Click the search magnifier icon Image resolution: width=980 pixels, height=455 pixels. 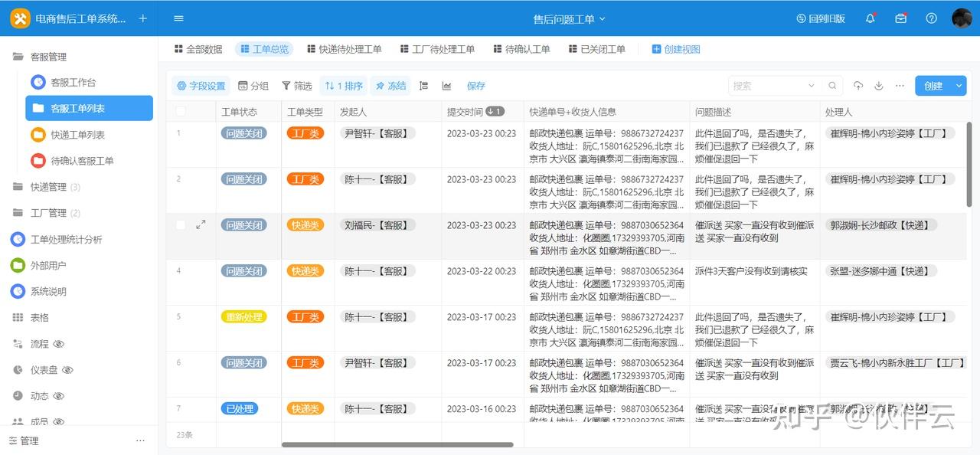(832, 86)
